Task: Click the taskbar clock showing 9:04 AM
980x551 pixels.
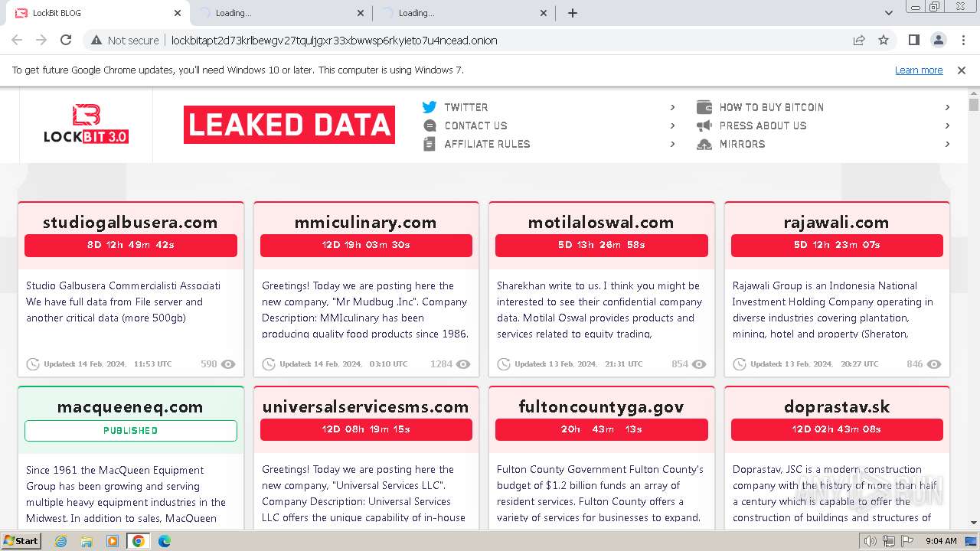Action: click(x=941, y=541)
